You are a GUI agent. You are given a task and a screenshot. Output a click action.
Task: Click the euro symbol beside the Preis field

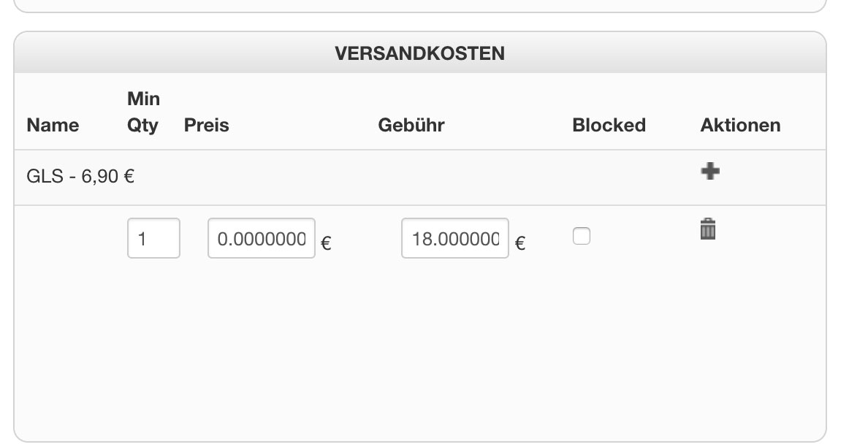(x=326, y=243)
